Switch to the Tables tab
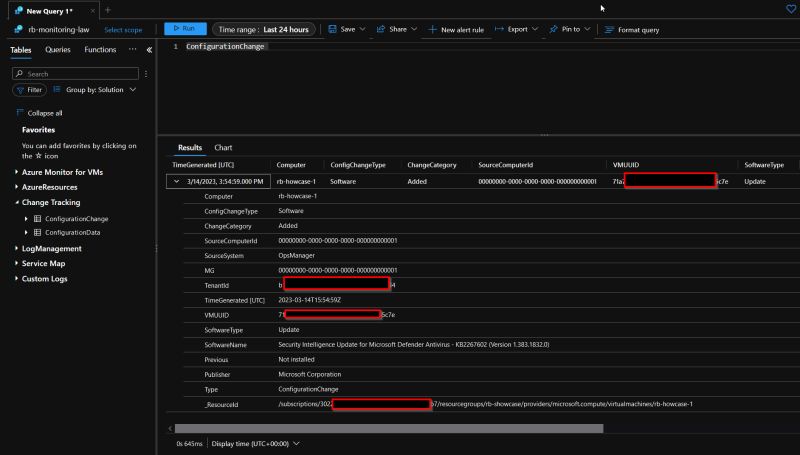This screenshot has width=800, height=455. pyautogui.click(x=21, y=49)
